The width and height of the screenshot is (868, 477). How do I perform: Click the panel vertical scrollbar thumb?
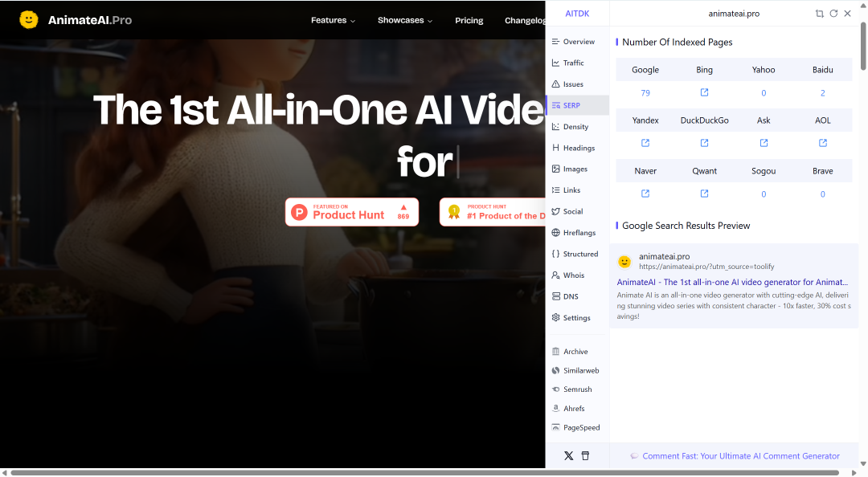click(x=863, y=46)
